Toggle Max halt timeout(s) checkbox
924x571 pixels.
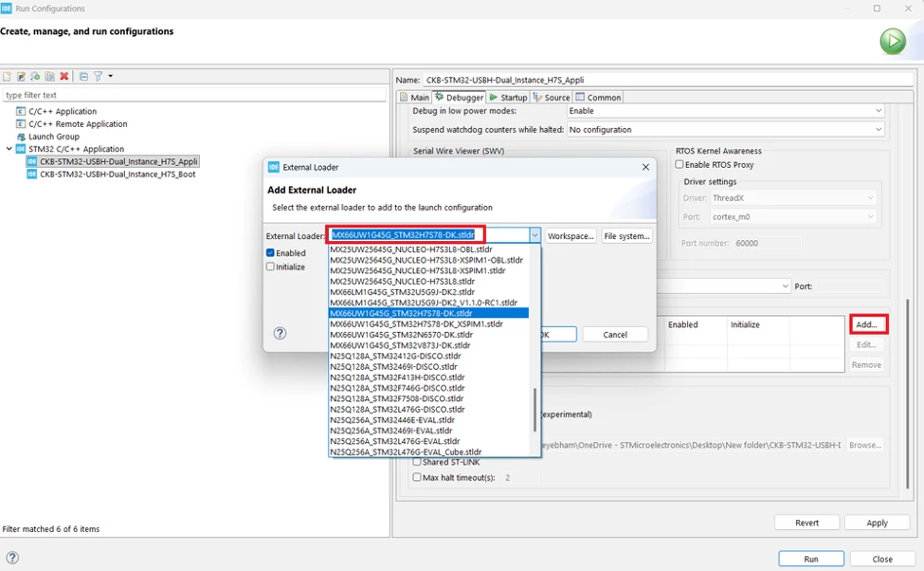point(417,477)
